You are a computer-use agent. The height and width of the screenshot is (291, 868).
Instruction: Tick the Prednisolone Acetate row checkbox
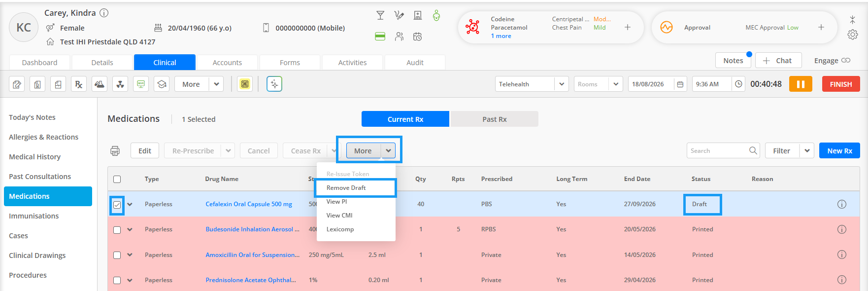tap(117, 280)
